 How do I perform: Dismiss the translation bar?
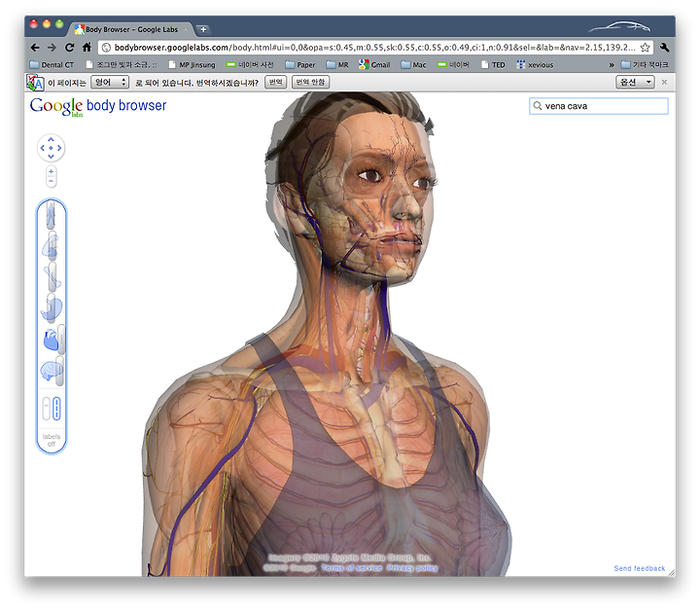click(x=664, y=83)
